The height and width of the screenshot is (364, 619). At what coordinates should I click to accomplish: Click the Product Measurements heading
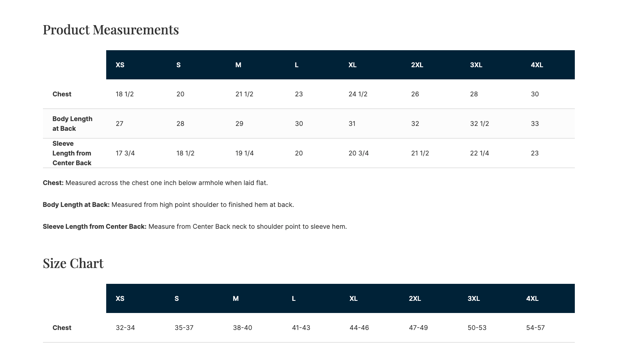(x=111, y=30)
